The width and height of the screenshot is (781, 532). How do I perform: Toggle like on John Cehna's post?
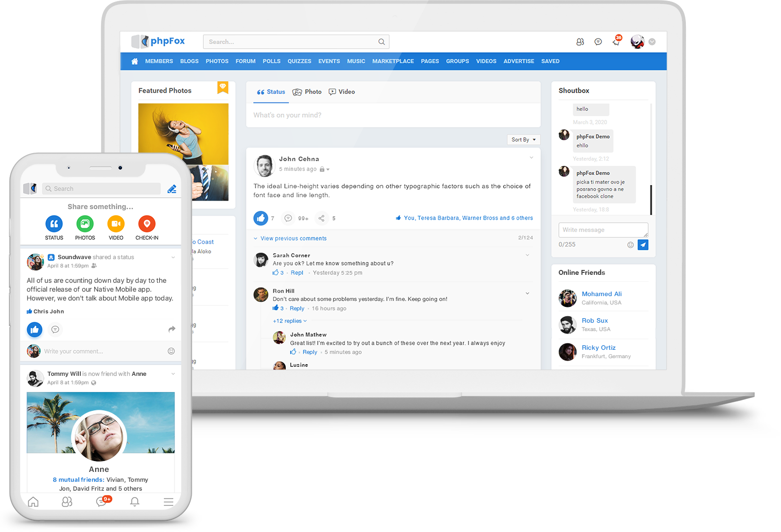click(x=261, y=218)
